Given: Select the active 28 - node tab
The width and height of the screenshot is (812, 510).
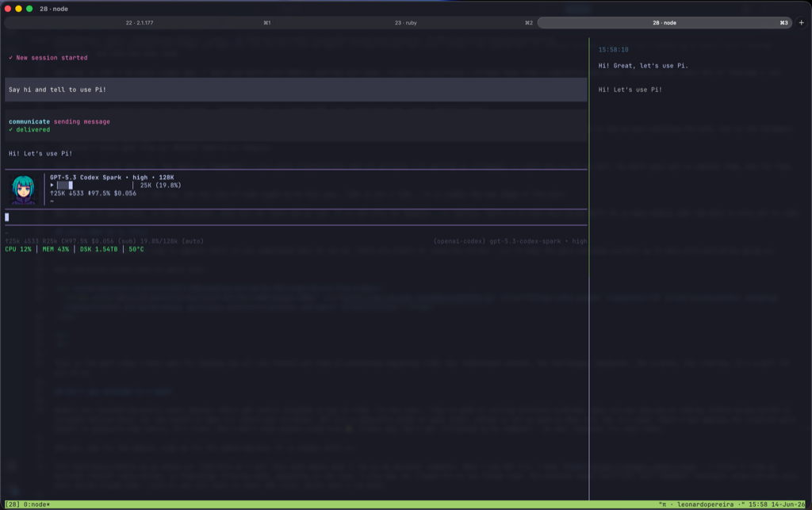Looking at the screenshot, I should tap(665, 23).
